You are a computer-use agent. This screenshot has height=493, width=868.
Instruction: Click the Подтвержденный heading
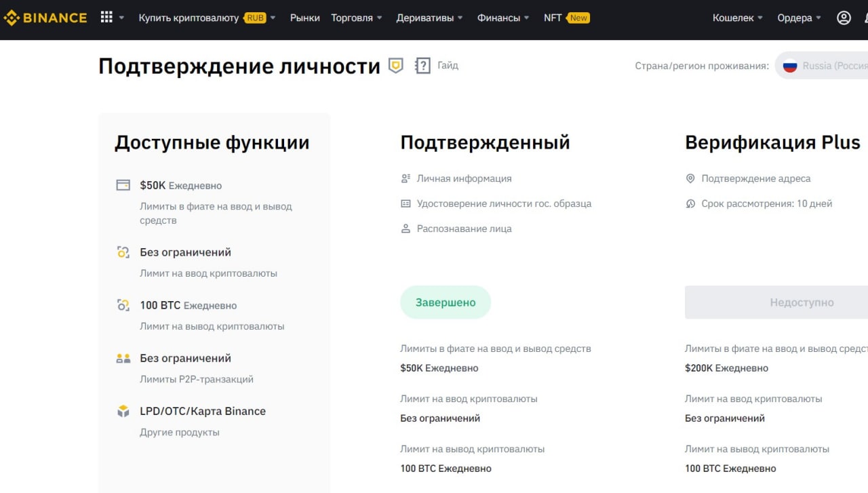[485, 142]
